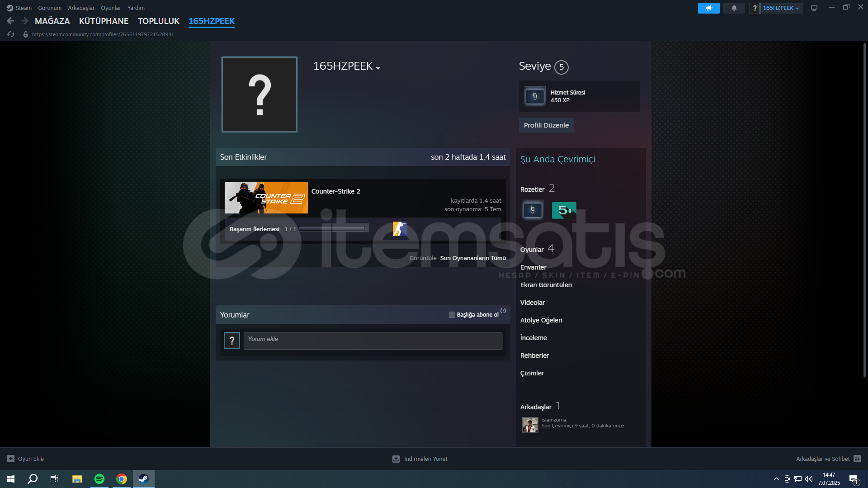Click the downloads icon at bottom
The height and width of the screenshot is (488, 868).
click(x=396, y=459)
